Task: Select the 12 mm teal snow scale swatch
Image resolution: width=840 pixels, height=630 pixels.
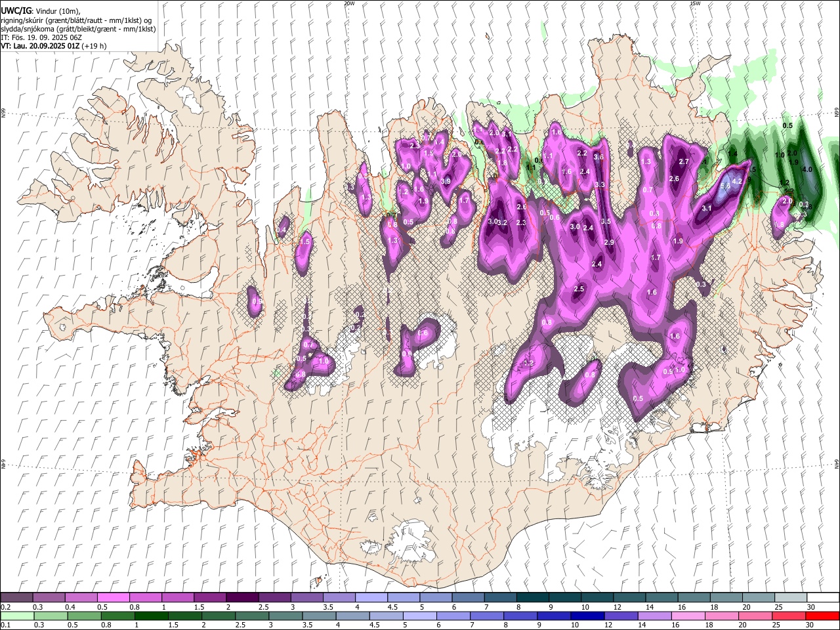Action: tap(629, 598)
